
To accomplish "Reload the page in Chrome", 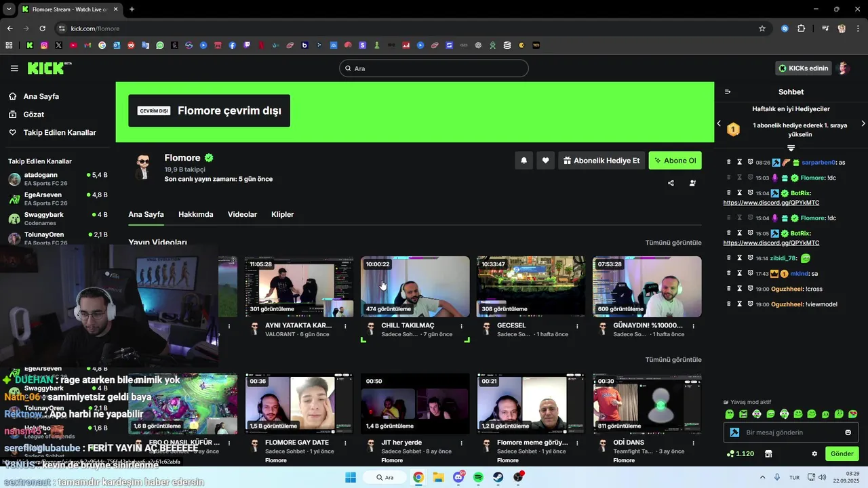I will 42,28.
